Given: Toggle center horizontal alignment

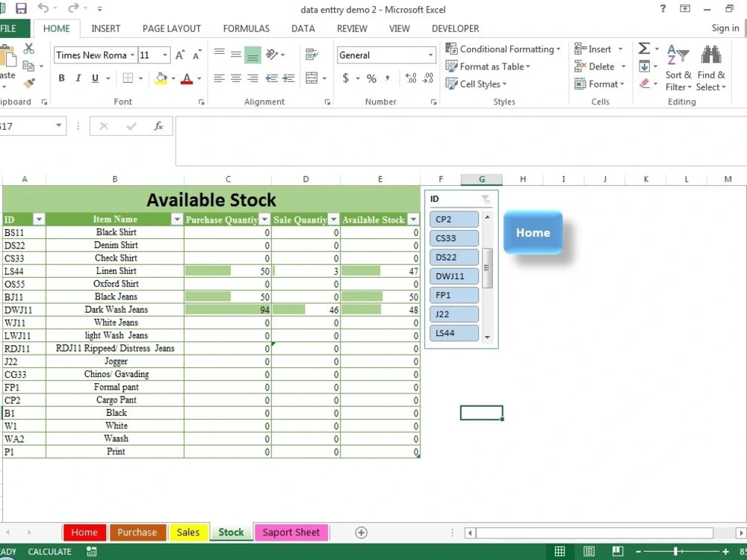Looking at the screenshot, I should click(x=236, y=78).
